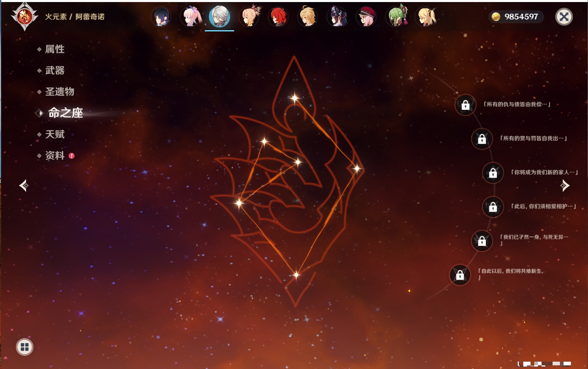Click the label 「自此以后，我们将共飨新生。」
The image size is (588, 369).
[511, 274]
